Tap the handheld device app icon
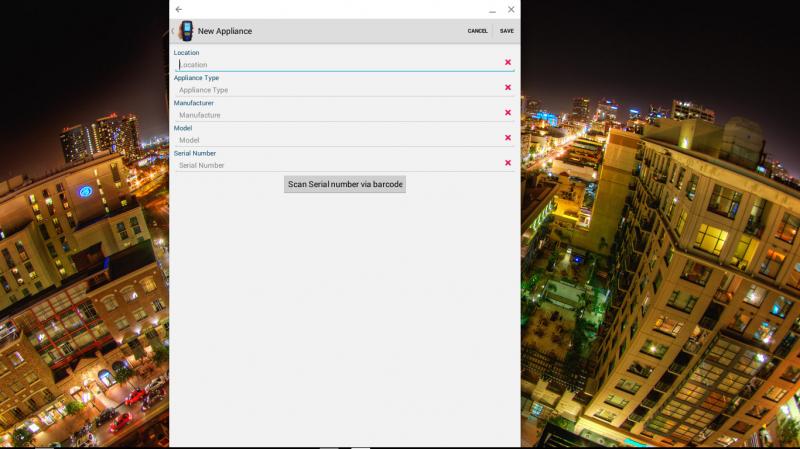Image resolution: width=800 pixels, height=449 pixels. 186,31
